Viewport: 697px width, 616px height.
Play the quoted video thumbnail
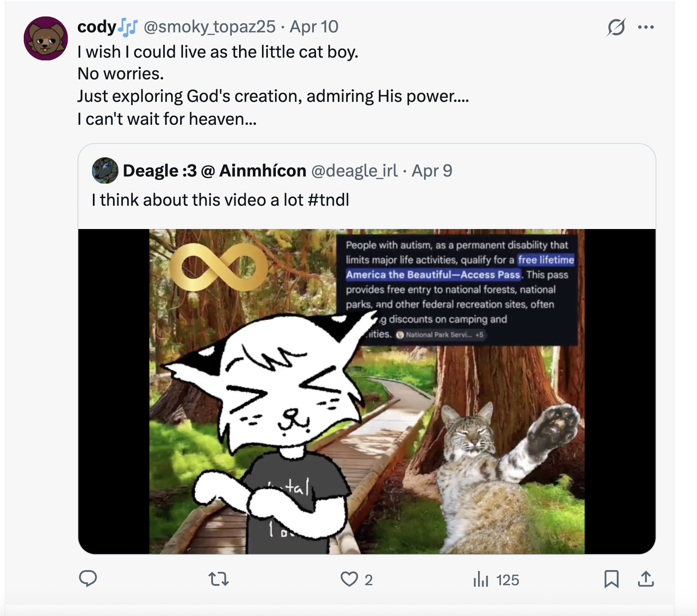click(367, 391)
